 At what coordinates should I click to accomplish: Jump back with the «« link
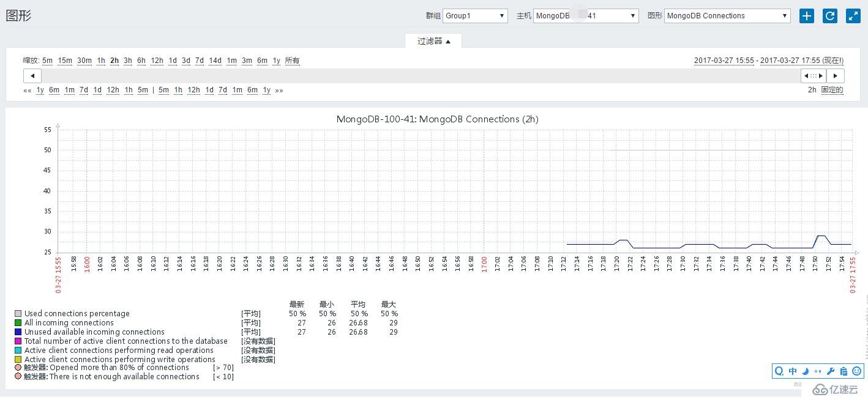pyautogui.click(x=28, y=91)
